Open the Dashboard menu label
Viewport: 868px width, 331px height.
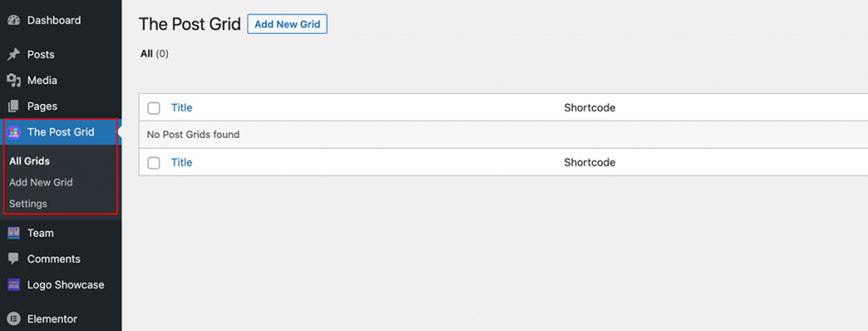(x=53, y=20)
